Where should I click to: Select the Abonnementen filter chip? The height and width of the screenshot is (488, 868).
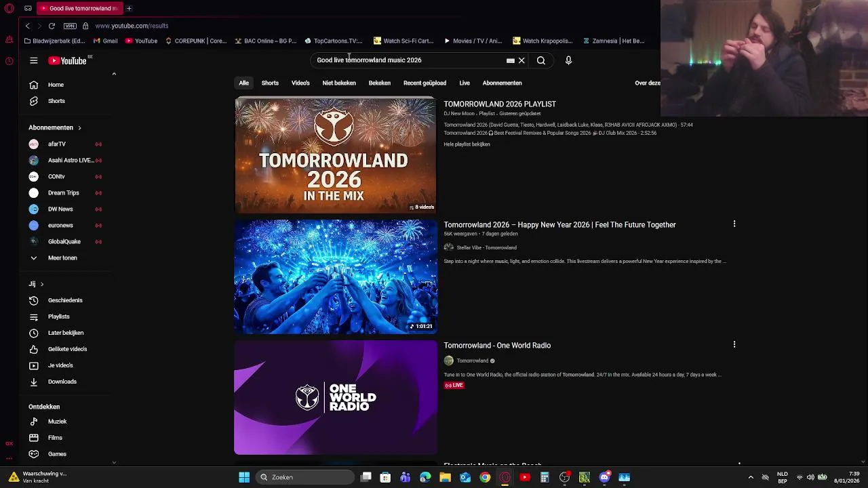pos(502,83)
